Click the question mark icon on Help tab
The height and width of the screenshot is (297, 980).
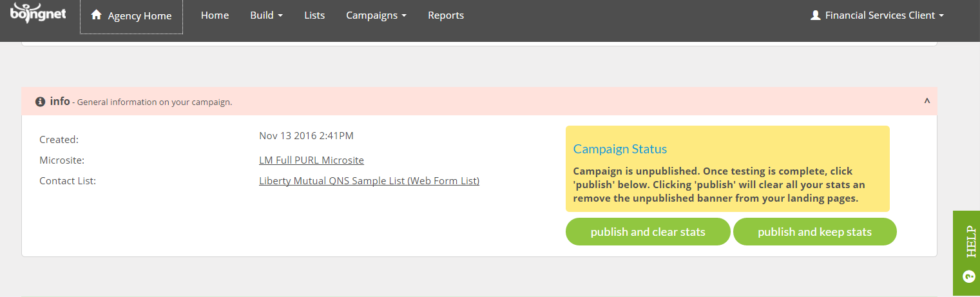967,276
